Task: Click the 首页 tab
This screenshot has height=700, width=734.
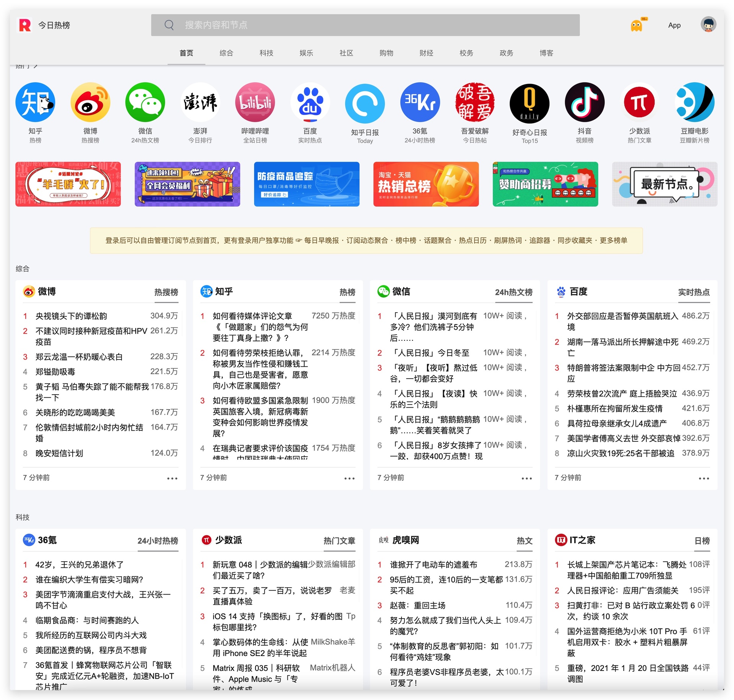Action: pyautogui.click(x=186, y=52)
